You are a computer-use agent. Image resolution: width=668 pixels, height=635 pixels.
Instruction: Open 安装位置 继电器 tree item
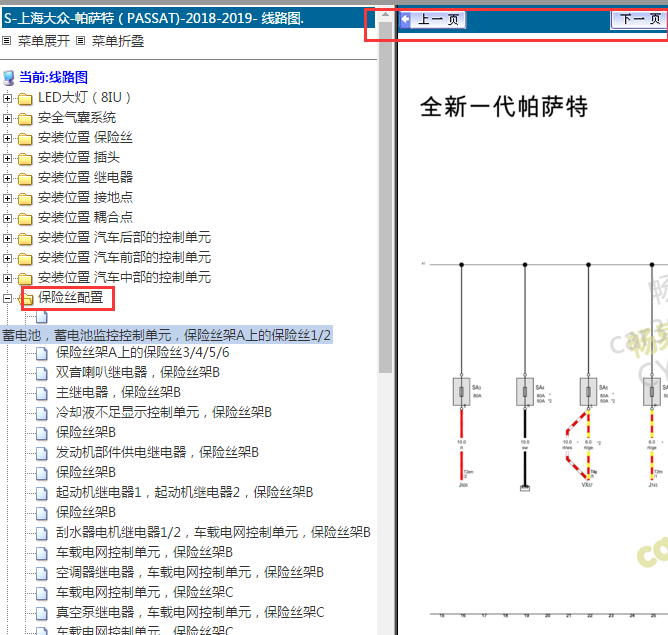[85, 178]
